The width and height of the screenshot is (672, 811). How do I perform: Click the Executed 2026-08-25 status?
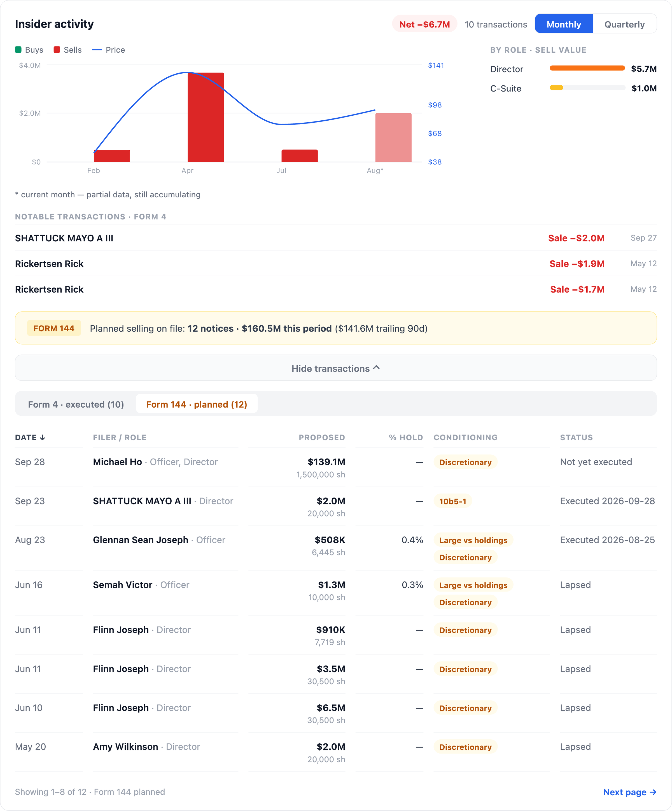(x=607, y=539)
